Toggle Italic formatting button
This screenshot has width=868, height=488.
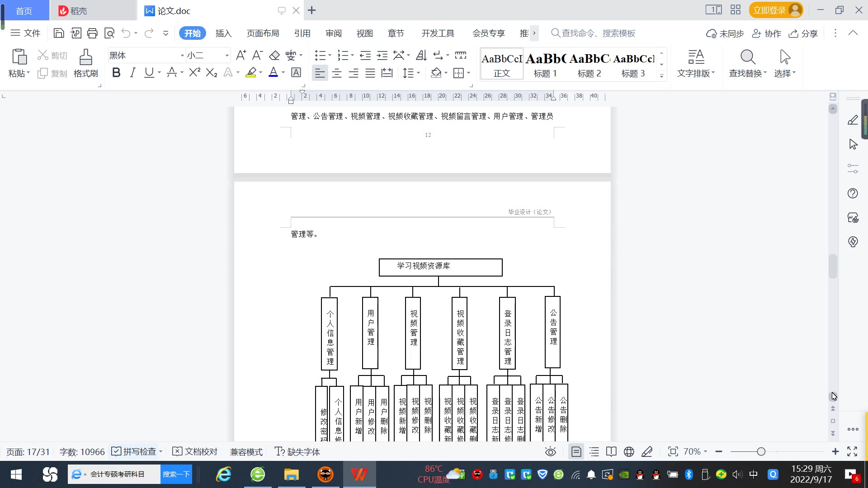point(132,73)
